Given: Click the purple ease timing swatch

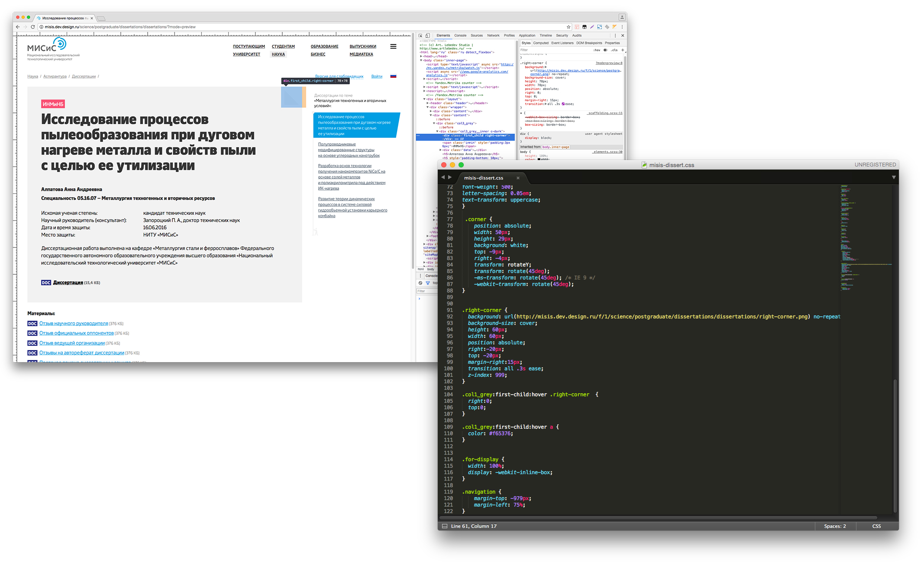Looking at the screenshot, I should point(563,104).
